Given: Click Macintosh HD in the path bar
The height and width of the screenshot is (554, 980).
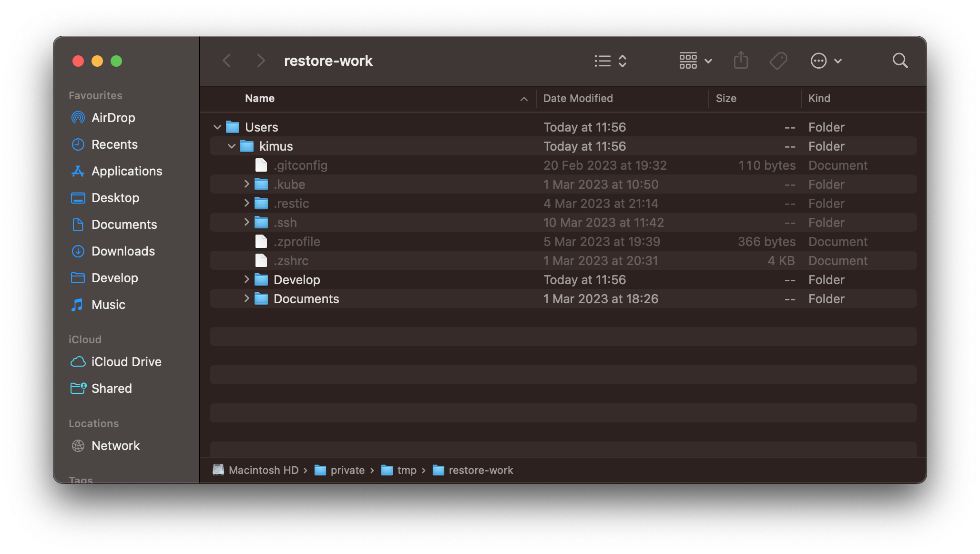Looking at the screenshot, I should (256, 470).
